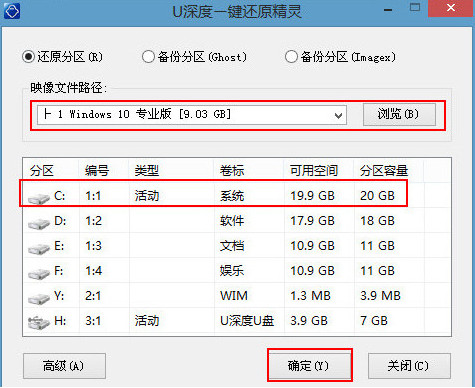Viewport: 475px width, 388px height.
Task: Click partition number 1:1
Action: click(x=93, y=196)
